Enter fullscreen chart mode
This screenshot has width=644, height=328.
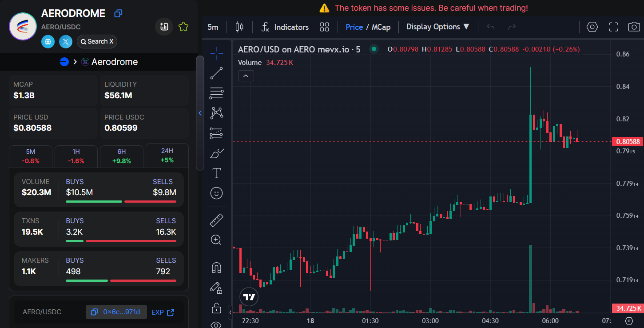[x=613, y=27]
